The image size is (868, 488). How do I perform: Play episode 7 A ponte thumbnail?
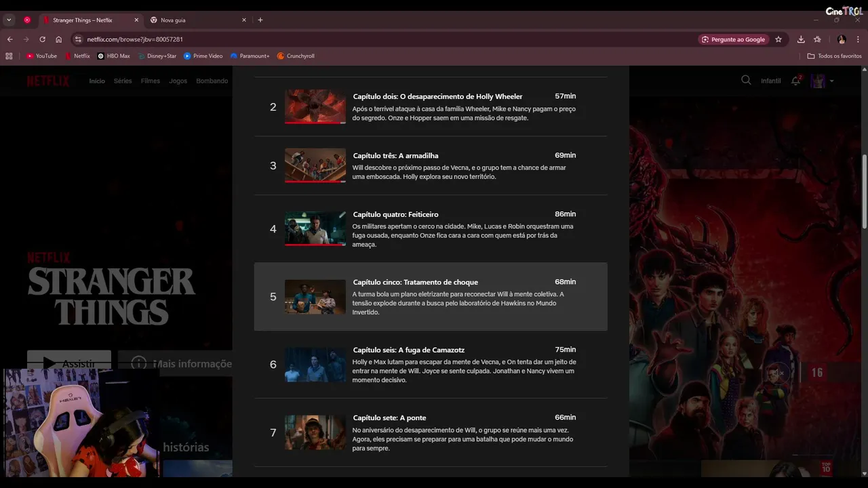pyautogui.click(x=315, y=432)
